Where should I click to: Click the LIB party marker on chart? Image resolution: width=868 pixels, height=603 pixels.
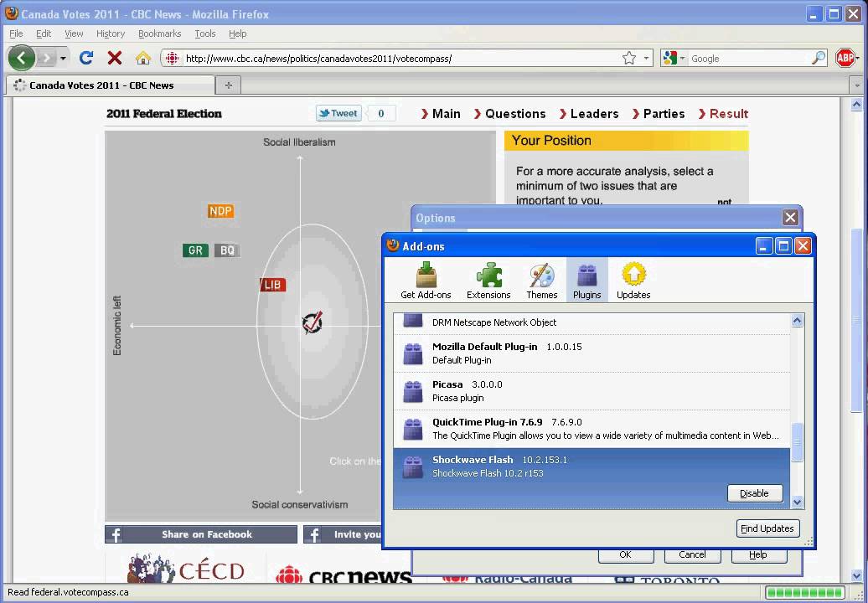point(273,285)
